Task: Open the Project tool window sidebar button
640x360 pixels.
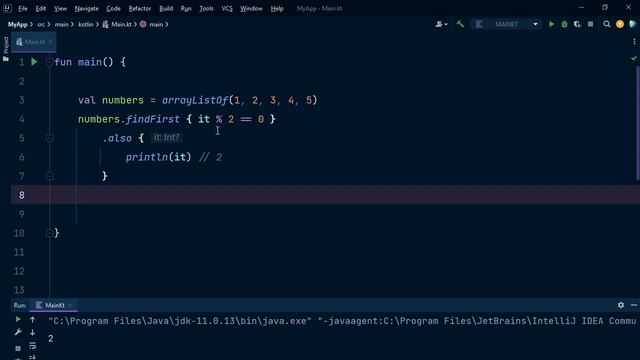Action: (x=6, y=49)
